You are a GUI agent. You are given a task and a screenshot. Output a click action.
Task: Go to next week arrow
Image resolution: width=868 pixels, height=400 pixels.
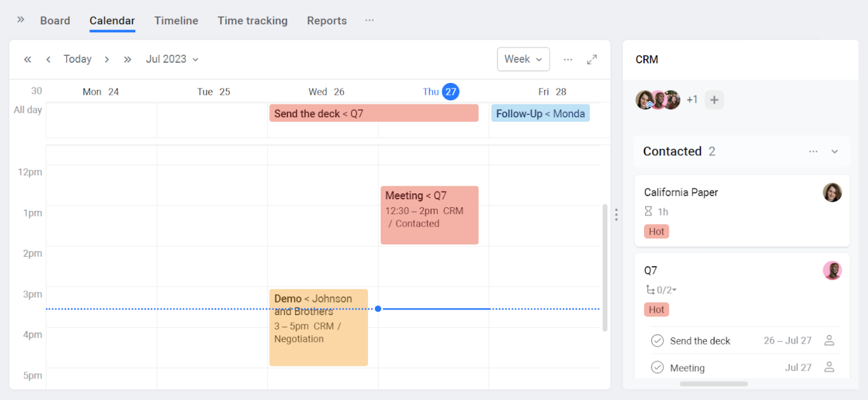point(107,60)
